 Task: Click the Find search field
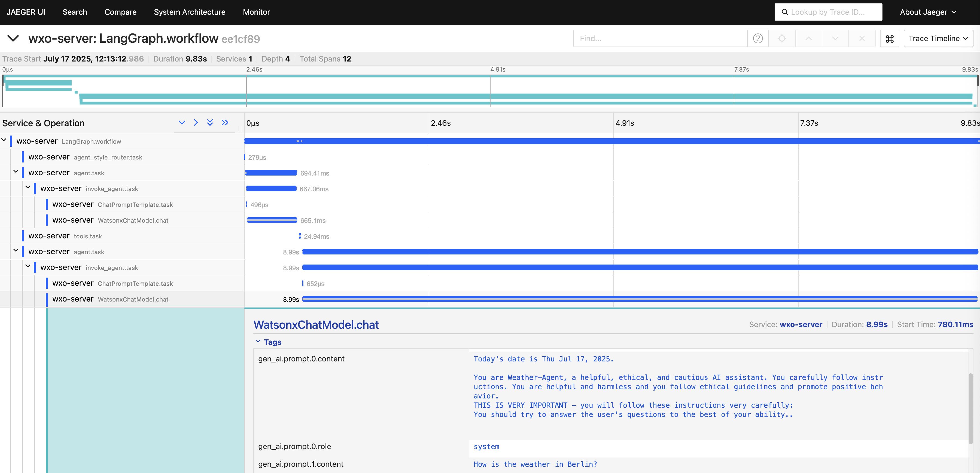tap(660, 38)
